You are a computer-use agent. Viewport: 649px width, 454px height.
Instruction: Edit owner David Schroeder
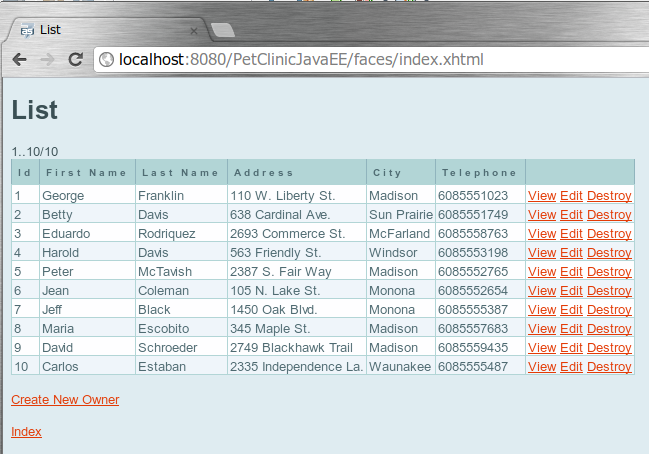(x=571, y=348)
